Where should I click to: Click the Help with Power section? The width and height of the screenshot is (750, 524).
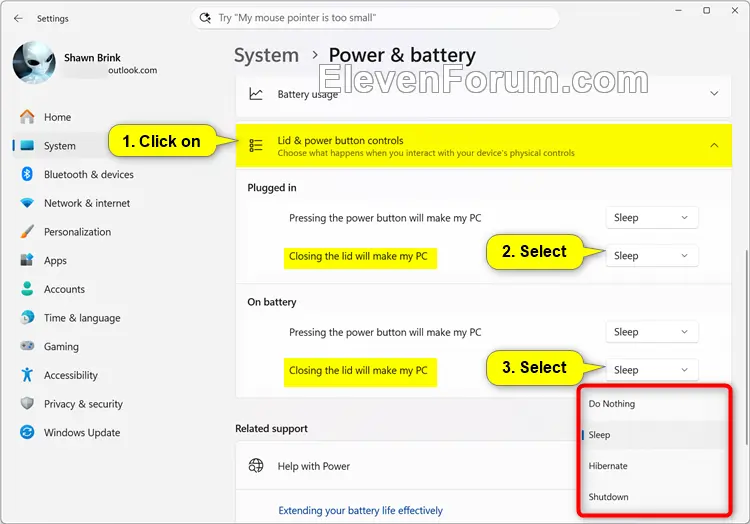coord(406,466)
